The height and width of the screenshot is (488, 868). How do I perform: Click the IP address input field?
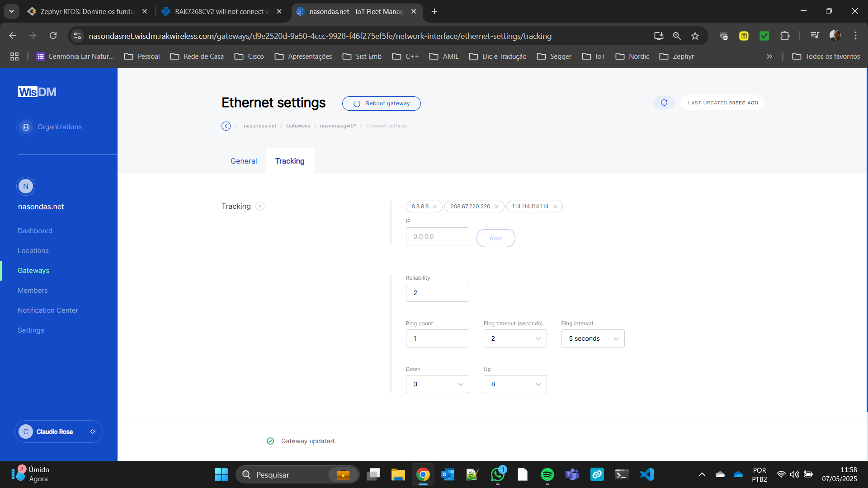pyautogui.click(x=437, y=236)
